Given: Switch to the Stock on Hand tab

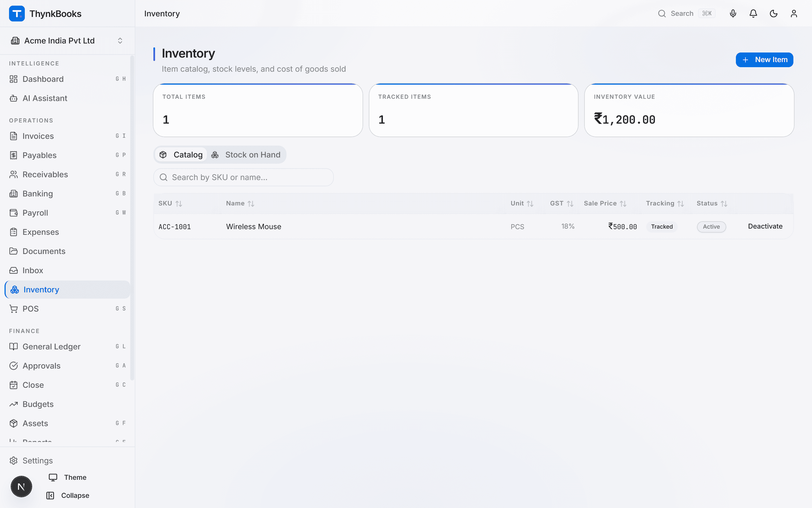Looking at the screenshot, I should (246, 155).
